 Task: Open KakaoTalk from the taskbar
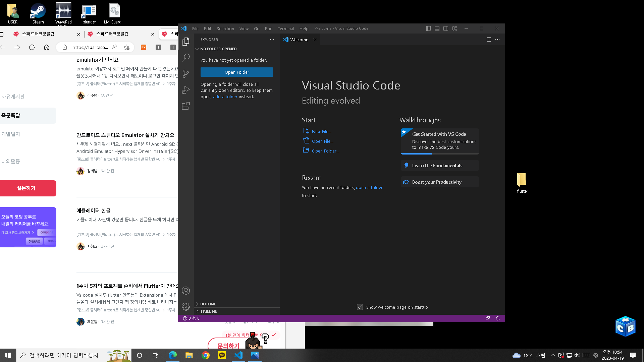222,355
